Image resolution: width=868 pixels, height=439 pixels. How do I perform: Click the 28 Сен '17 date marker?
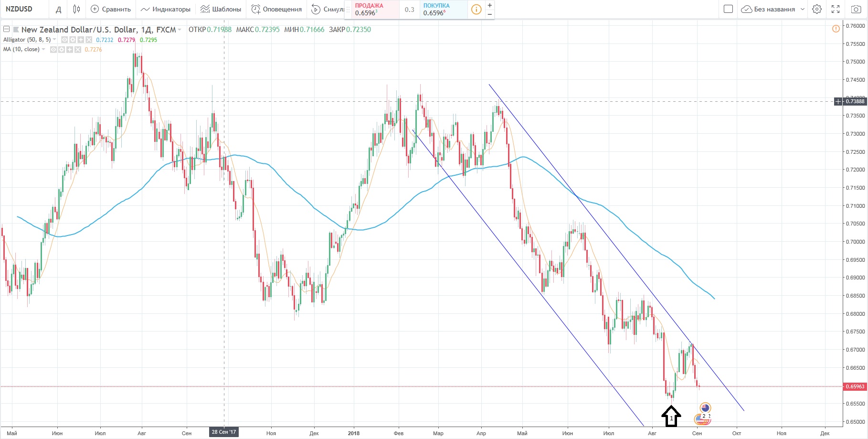[x=224, y=432]
